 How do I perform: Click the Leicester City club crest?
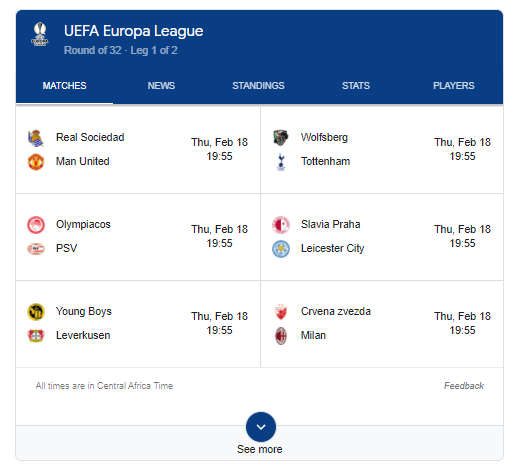click(x=281, y=249)
